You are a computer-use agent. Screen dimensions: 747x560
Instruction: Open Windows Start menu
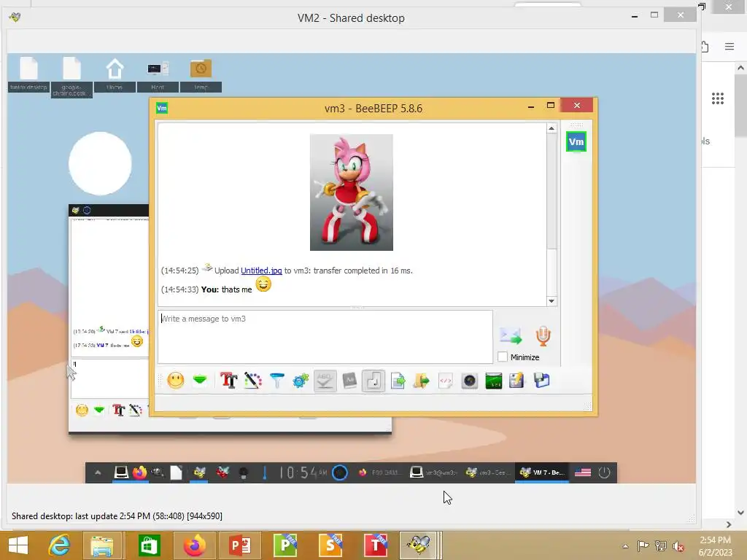(x=18, y=545)
